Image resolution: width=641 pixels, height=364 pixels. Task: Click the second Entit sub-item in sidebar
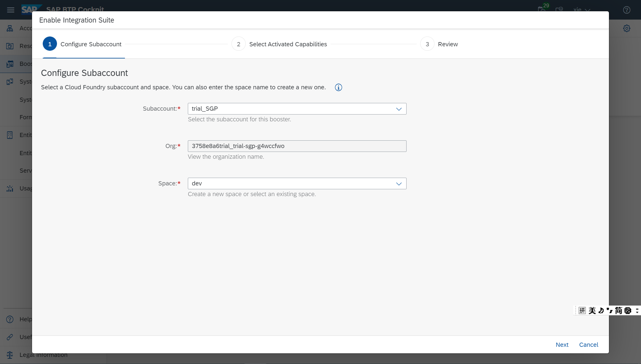tap(26, 153)
